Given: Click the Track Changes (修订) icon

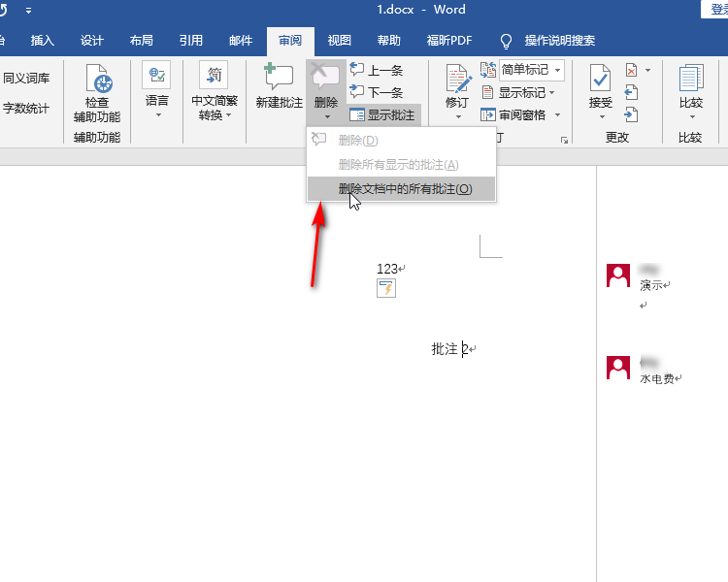Looking at the screenshot, I should pos(458,78).
